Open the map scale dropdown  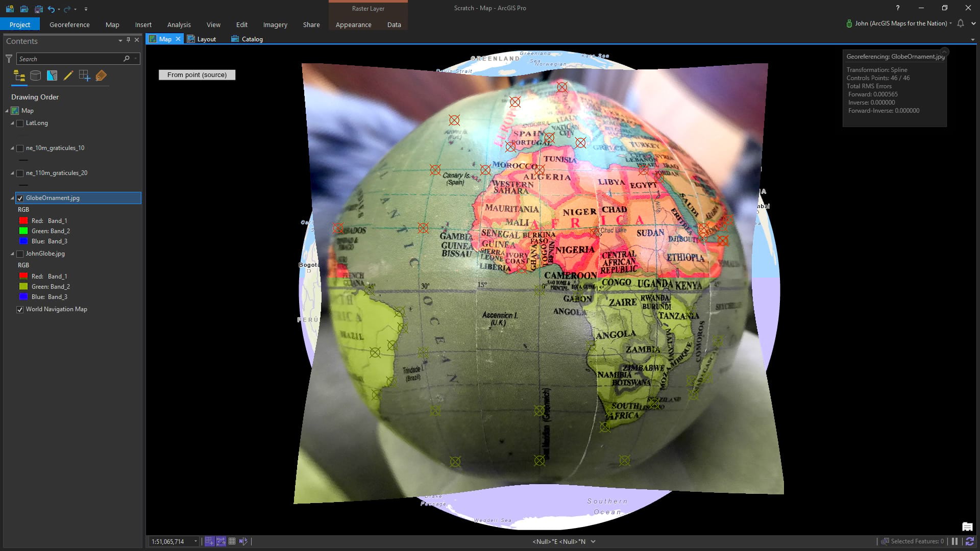[x=195, y=542]
